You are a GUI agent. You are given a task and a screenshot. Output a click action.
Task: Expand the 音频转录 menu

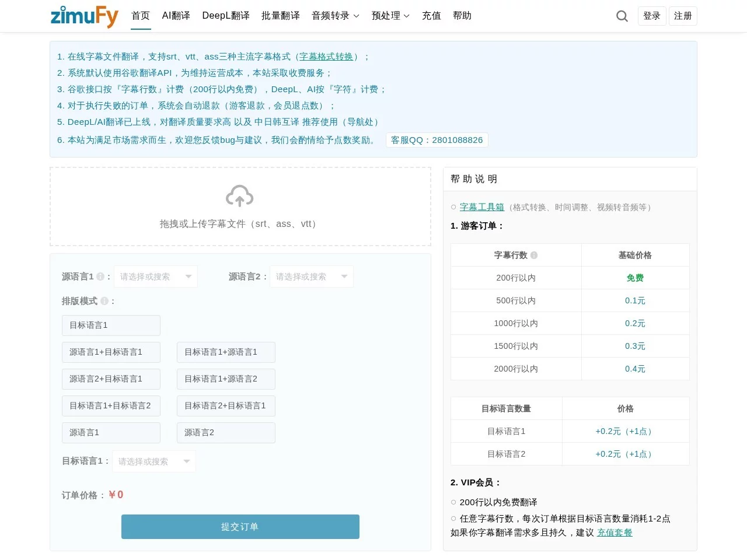[335, 16]
